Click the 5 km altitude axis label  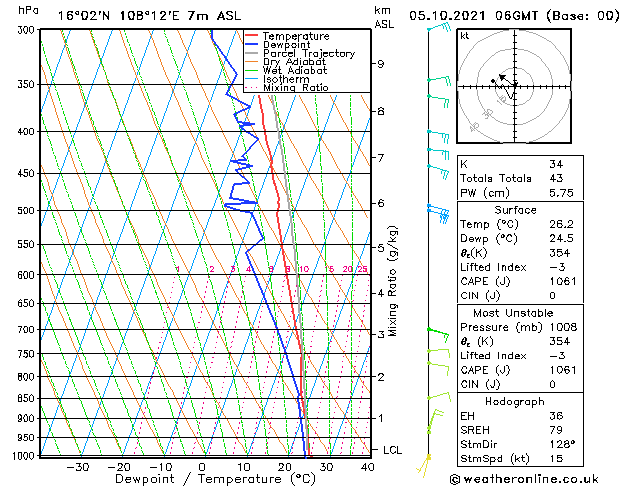[x=380, y=248]
